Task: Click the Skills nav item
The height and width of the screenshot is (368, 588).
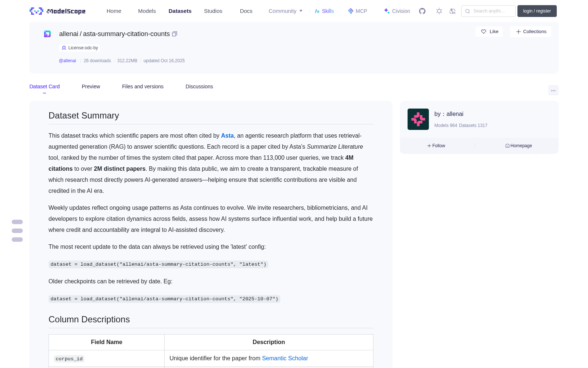Action: (325, 11)
